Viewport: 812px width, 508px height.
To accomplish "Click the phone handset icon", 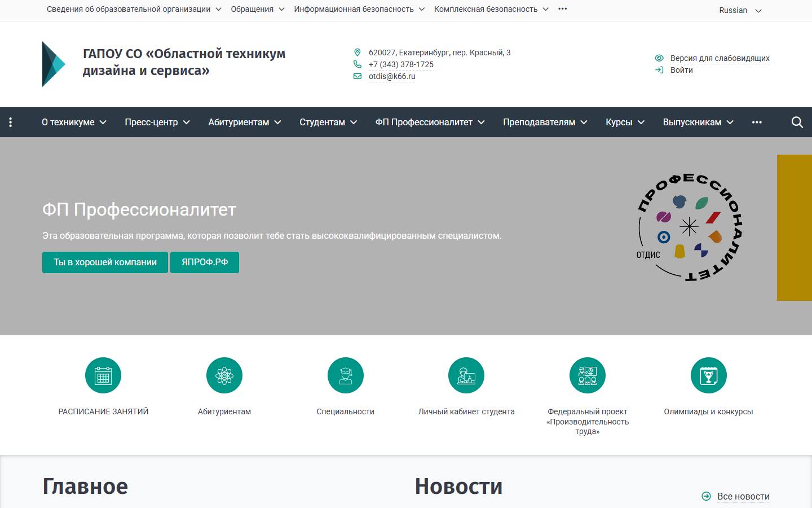I will point(357,64).
